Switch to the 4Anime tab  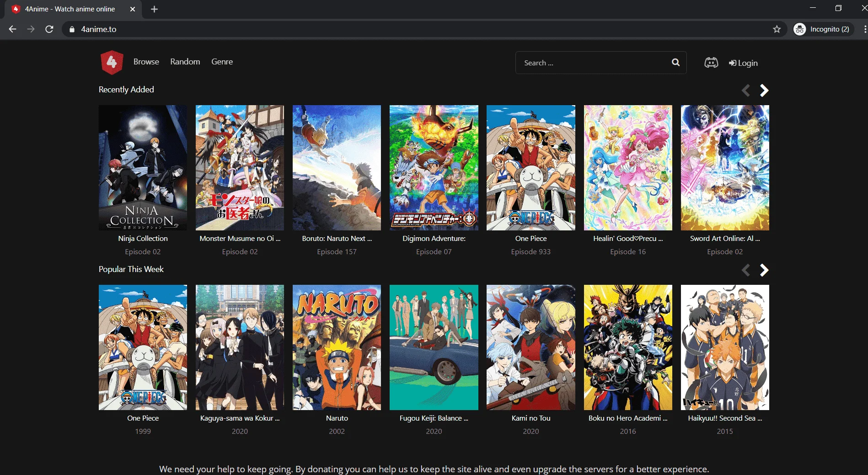click(73, 9)
